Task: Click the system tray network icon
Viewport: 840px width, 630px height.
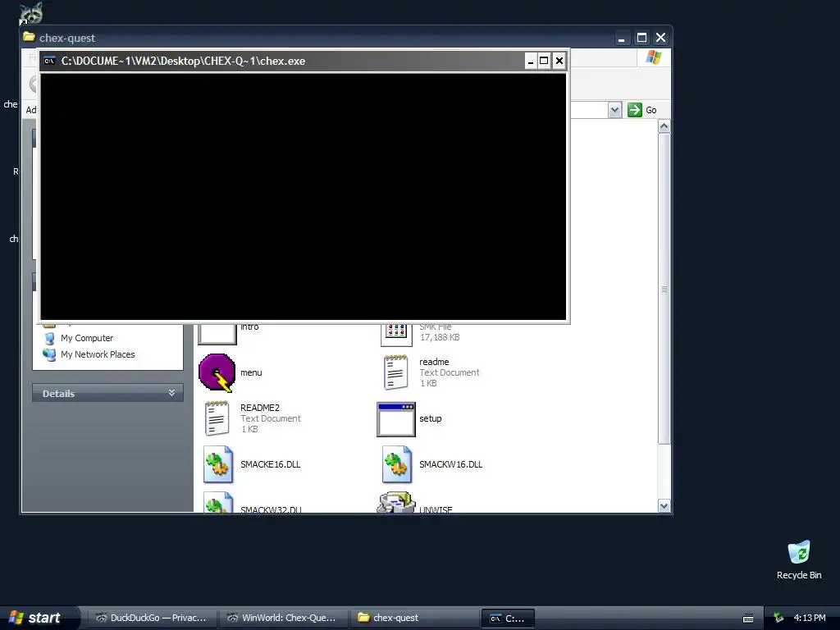Action: pyautogui.click(x=778, y=618)
